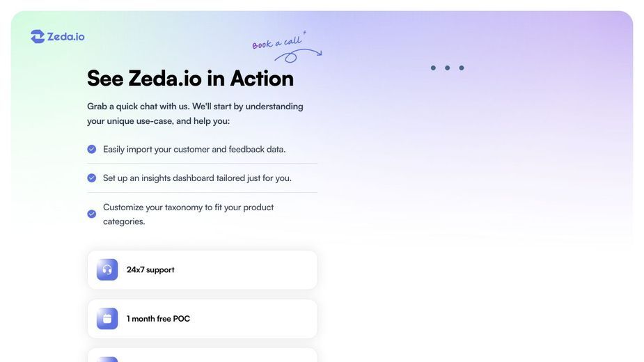Click checkmark beside "Set up an insights dashboard"
The width and height of the screenshot is (644, 362).
92,178
